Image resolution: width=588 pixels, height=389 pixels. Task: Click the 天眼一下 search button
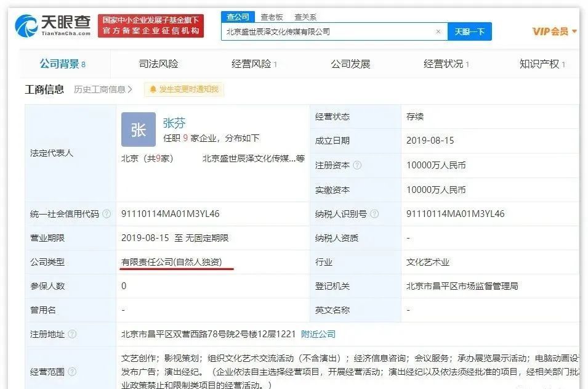[470, 31]
